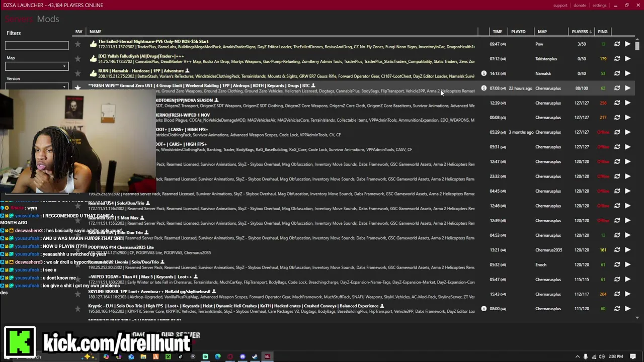Favorite the Yallah Falludiyah server star
The height and width of the screenshot is (362, 644).
pyautogui.click(x=77, y=59)
